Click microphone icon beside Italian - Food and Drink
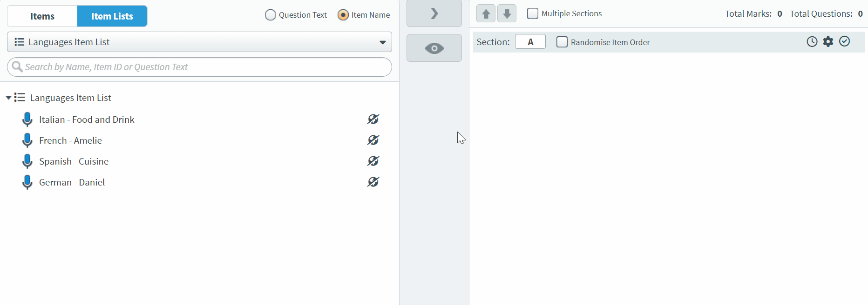This screenshot has width=868, height=305. click(27, 119)
